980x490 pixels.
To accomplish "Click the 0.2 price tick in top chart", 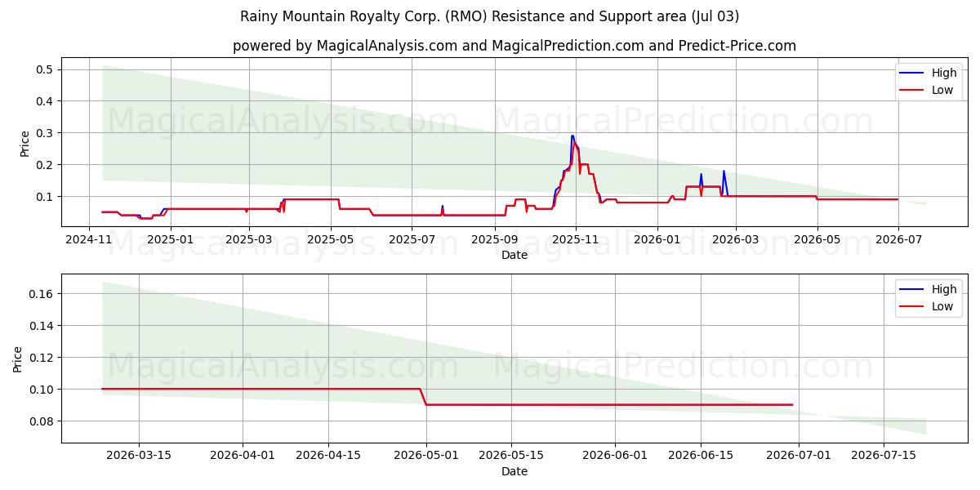I will 46,165.
